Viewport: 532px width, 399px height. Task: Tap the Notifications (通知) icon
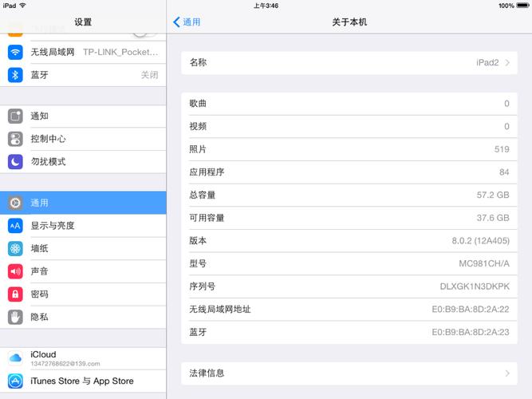tap(15, 117)
